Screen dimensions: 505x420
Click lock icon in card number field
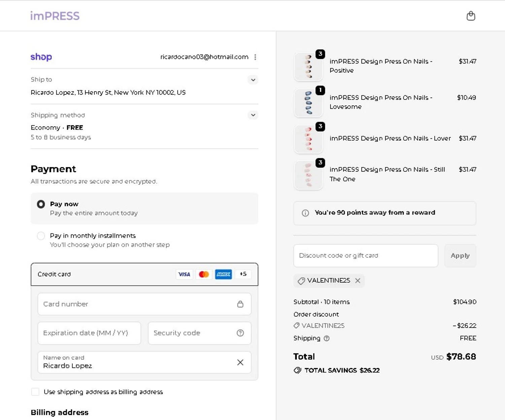pyautogui.click(x=240, y=304)
